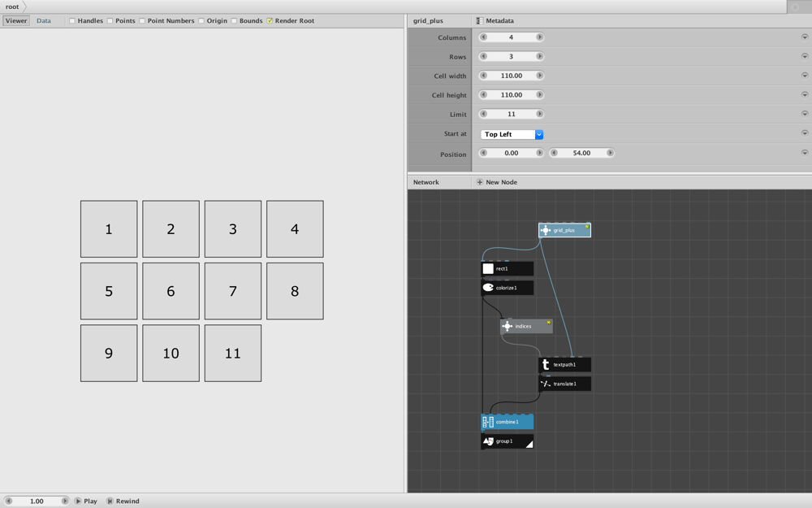Click the Rewind button label
The image size is (812, 508).
click(127, 501)
